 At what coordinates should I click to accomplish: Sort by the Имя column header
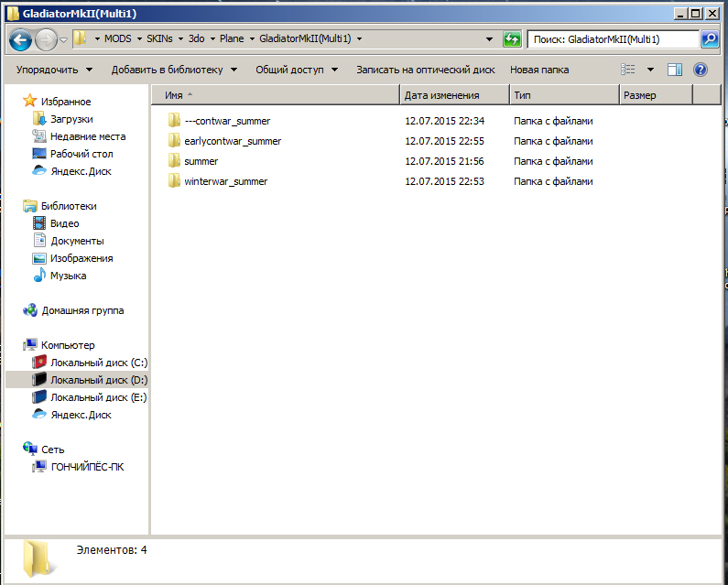pos(276,95)
